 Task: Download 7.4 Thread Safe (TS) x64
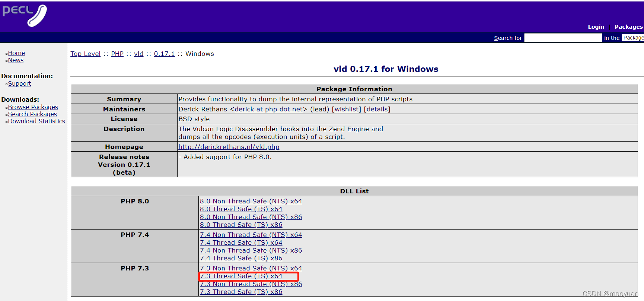pyautogui.click(x=241, y=243)
